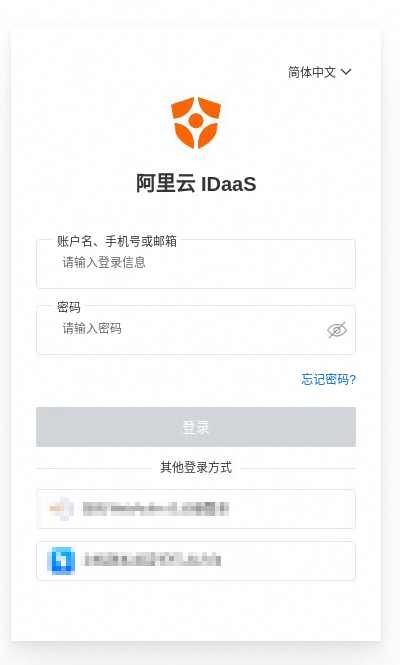This screenshot has height=665, width=400.
Task: Expand the chevron arrow beside 简体中文
Action: point(346,72)
